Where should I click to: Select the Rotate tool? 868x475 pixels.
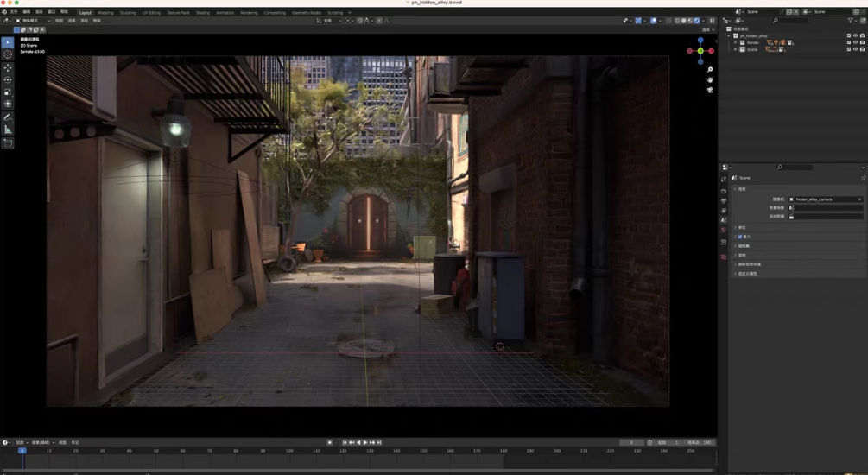(8, 79)
